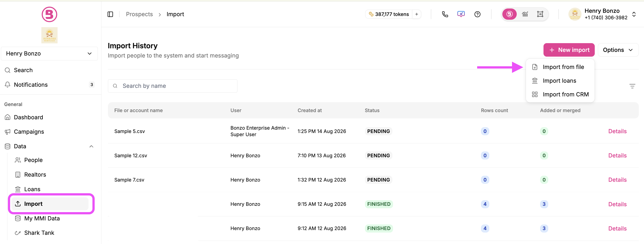The width and height of the screenshot is (644, 244).
Task: Click the magnifier icon in search field
Action: tap(115, 86)
